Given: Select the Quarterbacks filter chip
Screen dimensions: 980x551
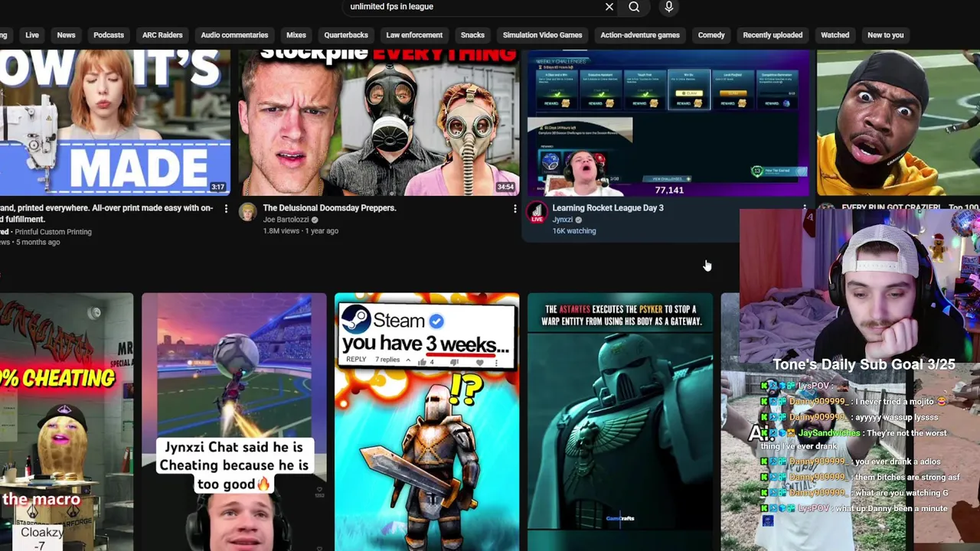Looking at the screenshot, I should click(346, 35).
